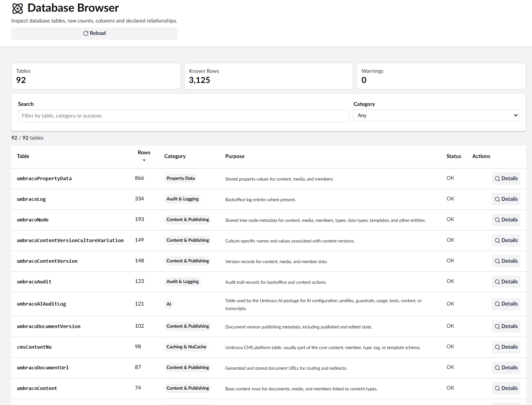This screenshot has height=405, width=532.
Task: Open Details for umbracoContentVersion
Action: click(506, 261)
